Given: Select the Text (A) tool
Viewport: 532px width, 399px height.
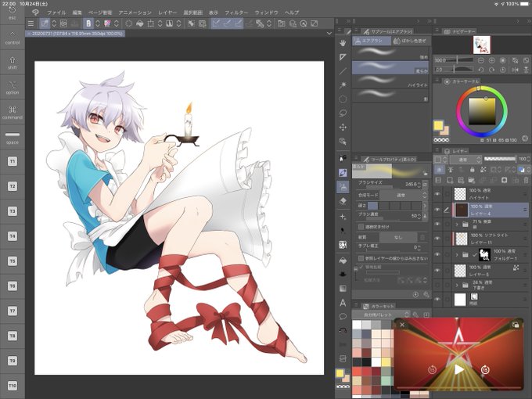Looking at the screenshot, I should pos(343,303).
